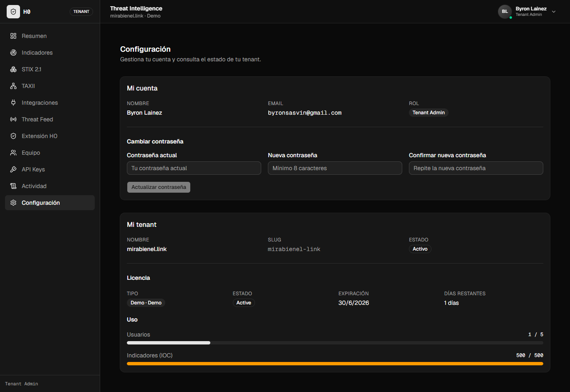Click the Activo estado badge
The width and height of the screenshot is (570, 392).
420,249
